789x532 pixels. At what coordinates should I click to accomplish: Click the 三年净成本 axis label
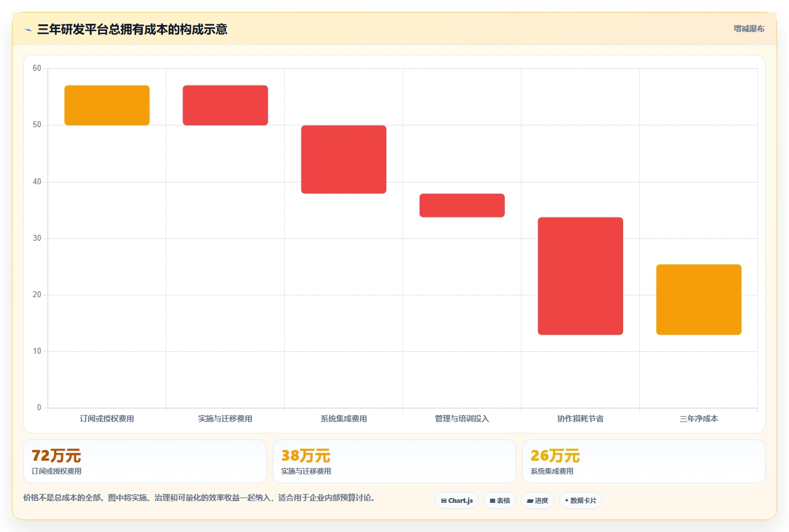[699, 418]
